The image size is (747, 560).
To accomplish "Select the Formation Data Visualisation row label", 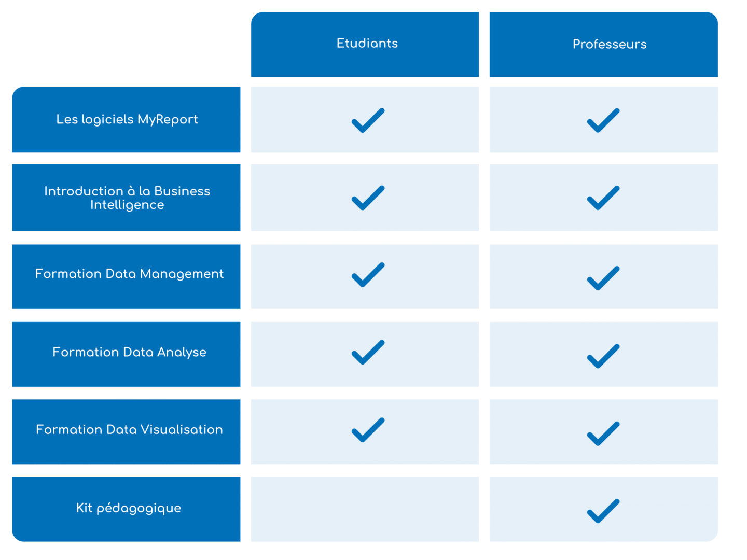I will pyautogui.click(x=126, y=432).
